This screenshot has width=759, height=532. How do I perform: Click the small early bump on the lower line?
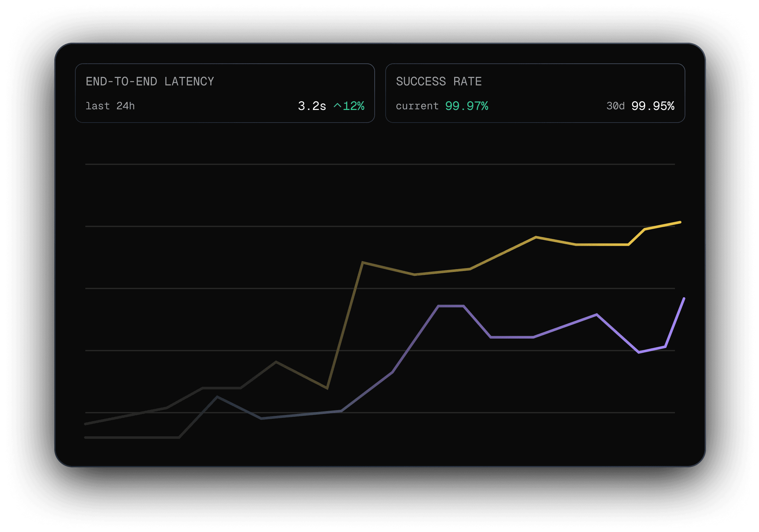[x=217, y=396]
